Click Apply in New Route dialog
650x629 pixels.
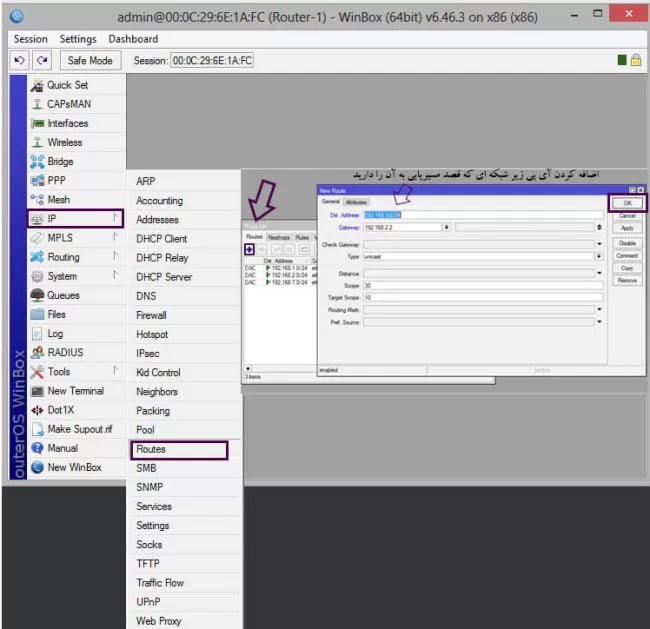(627, 228)
